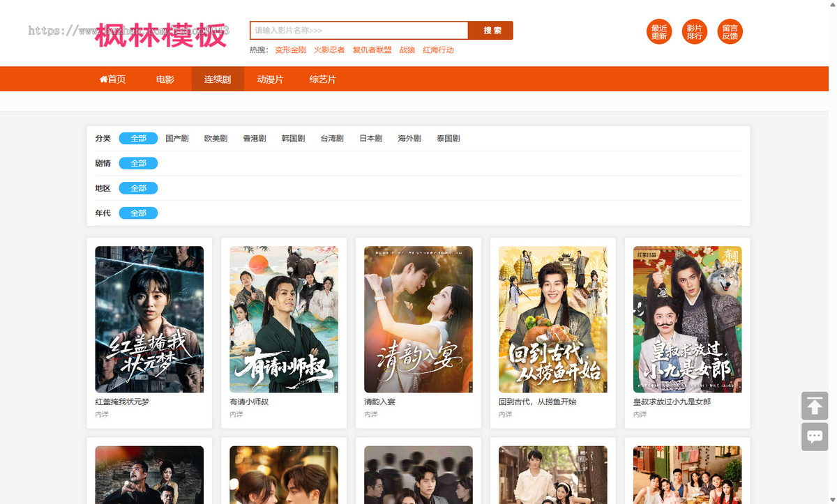Search hot keyword 战狼
This screenshot has height=504, width=837.
click(407, 50)
